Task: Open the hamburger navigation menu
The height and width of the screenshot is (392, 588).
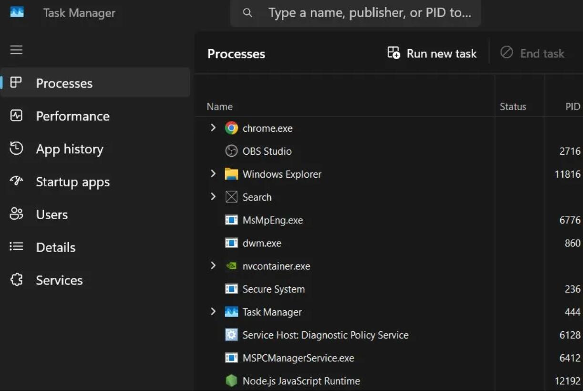Action: coord(16,50)
